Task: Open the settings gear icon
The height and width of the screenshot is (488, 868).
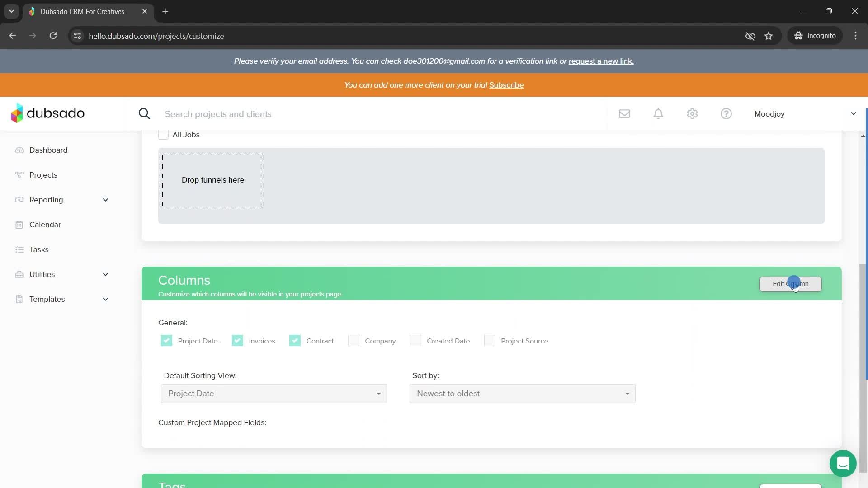Action: pos(692,114)
